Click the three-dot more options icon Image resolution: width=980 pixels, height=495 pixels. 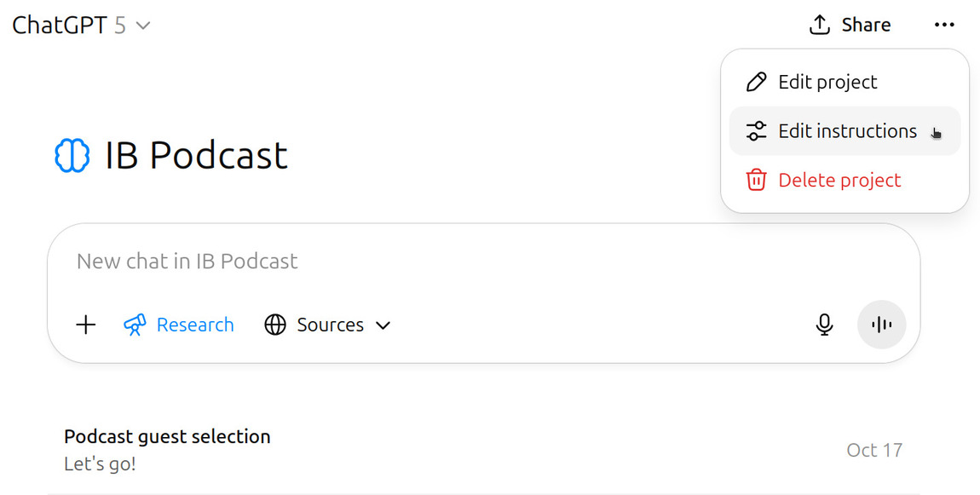tap(944, 25)
